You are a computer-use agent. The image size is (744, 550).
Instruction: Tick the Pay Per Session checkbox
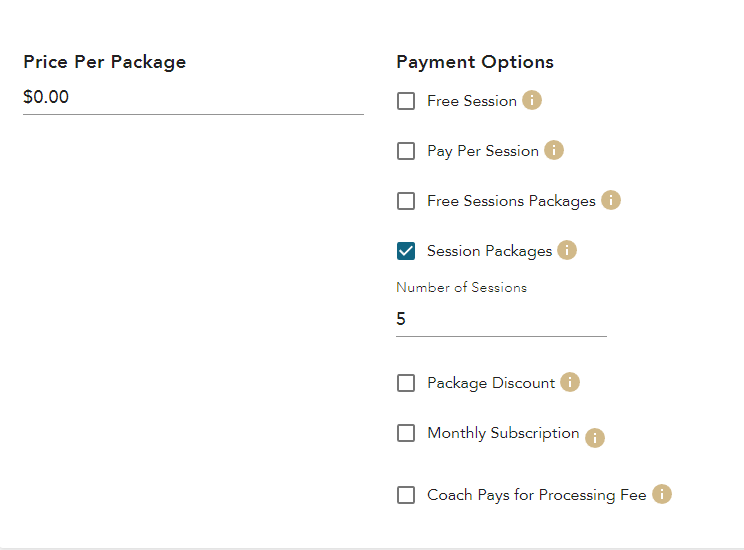coord(406,151)
